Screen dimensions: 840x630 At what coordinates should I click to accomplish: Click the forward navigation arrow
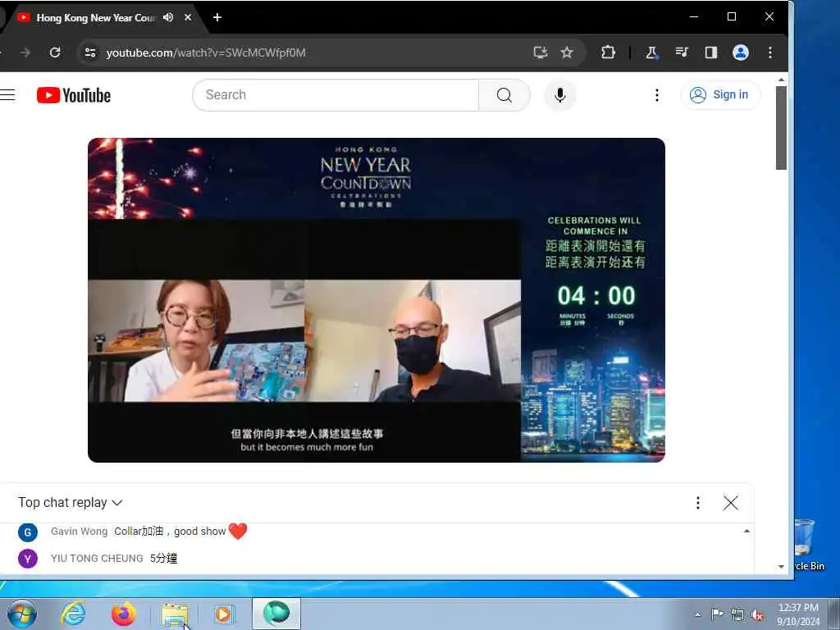click(25, 52)
